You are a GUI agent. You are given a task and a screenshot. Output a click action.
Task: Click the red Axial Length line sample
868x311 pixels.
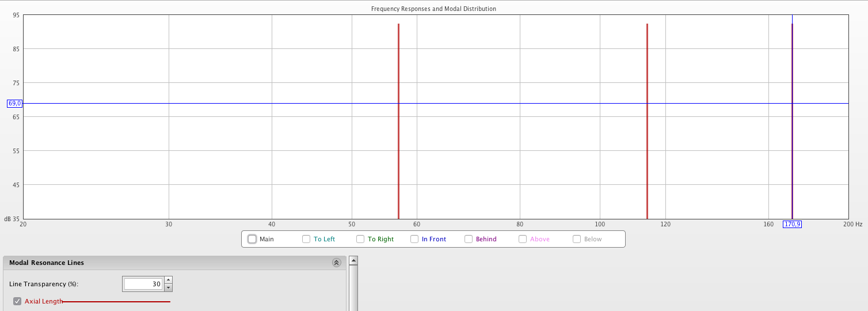(116, 301)
